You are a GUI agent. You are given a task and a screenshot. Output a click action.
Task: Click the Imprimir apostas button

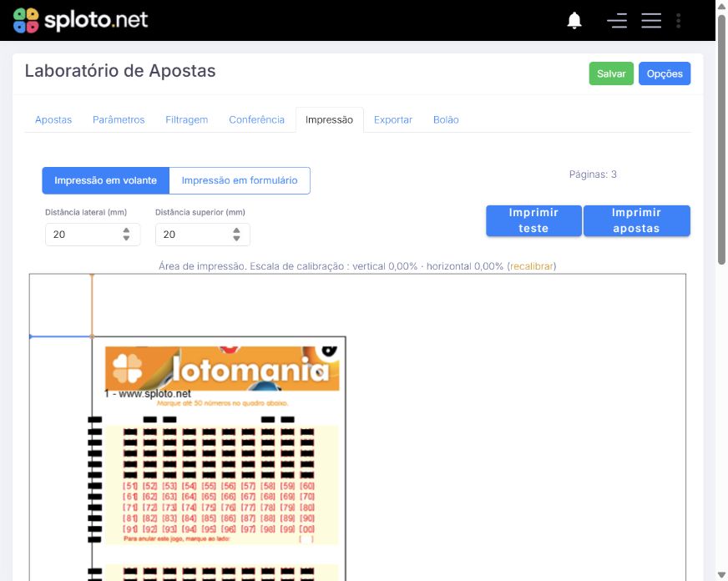tap(636, 220)
